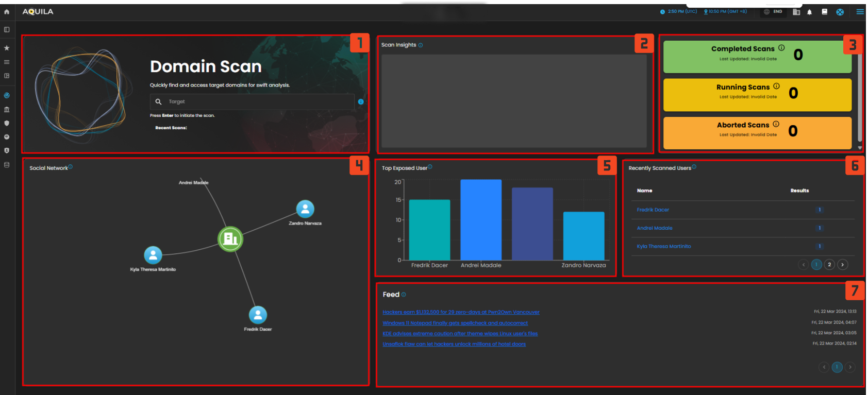Click info icon beside Running Scans
868x395 pixels.
[x=776, y=87]
